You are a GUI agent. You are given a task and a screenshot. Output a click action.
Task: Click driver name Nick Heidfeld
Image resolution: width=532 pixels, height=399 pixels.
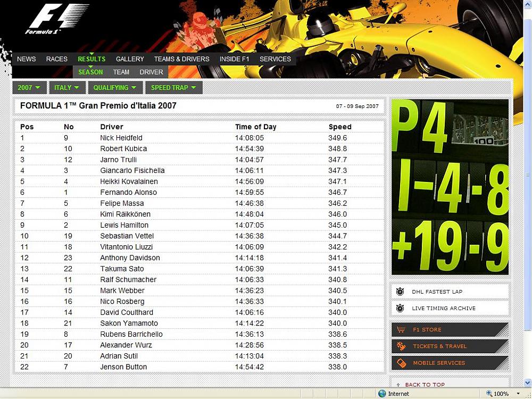121,138
